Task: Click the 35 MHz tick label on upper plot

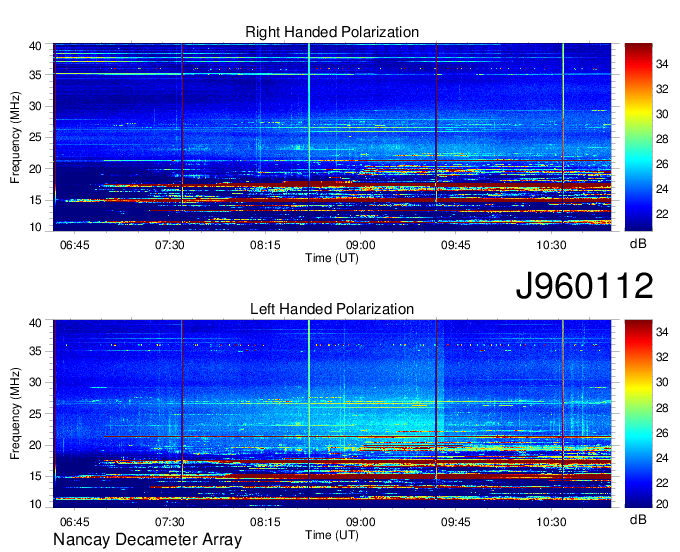Action: click(x=35, y=75)
